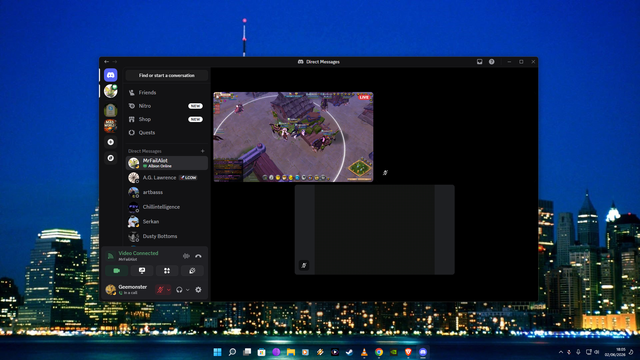Unmute the red microphone button

tap(160, 290)
